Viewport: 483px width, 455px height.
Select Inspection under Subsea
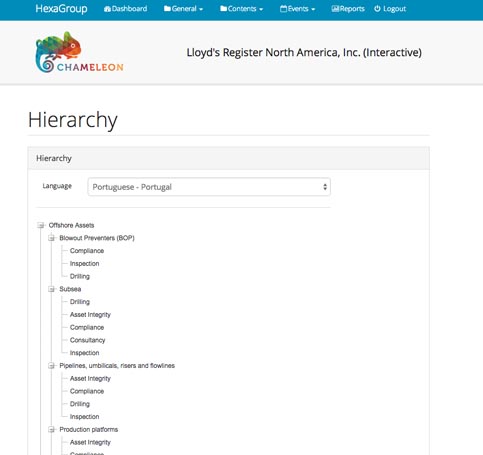pyautogui.click(x=84, y=353)
